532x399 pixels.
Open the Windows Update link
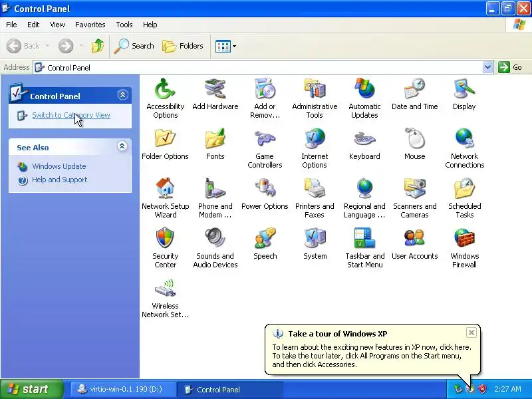click(x=59, y=166)
